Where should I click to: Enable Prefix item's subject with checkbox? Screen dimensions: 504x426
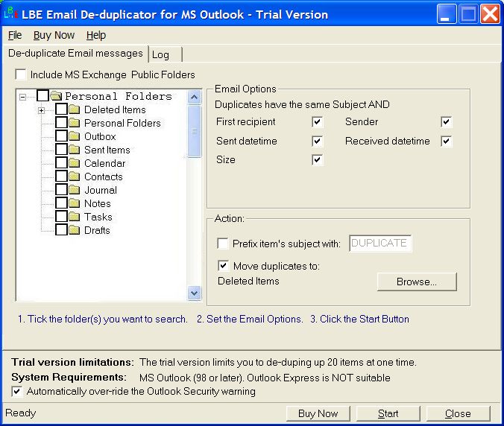223,244
